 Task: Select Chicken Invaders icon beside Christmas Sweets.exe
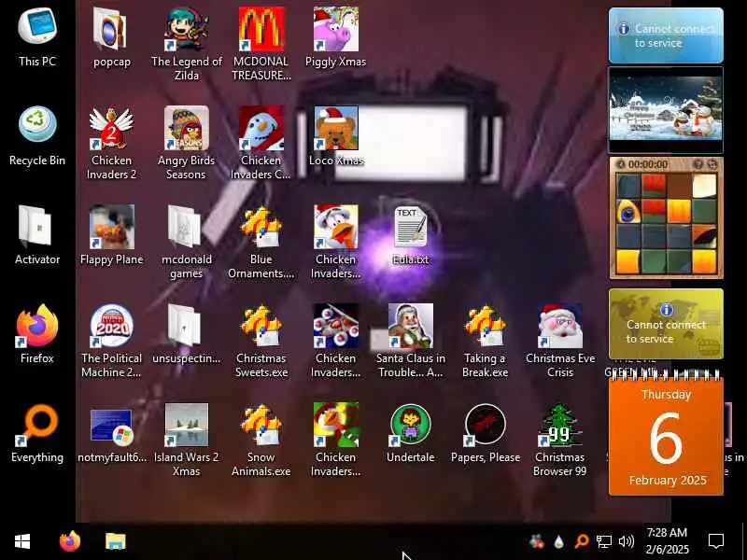[336, 341]
